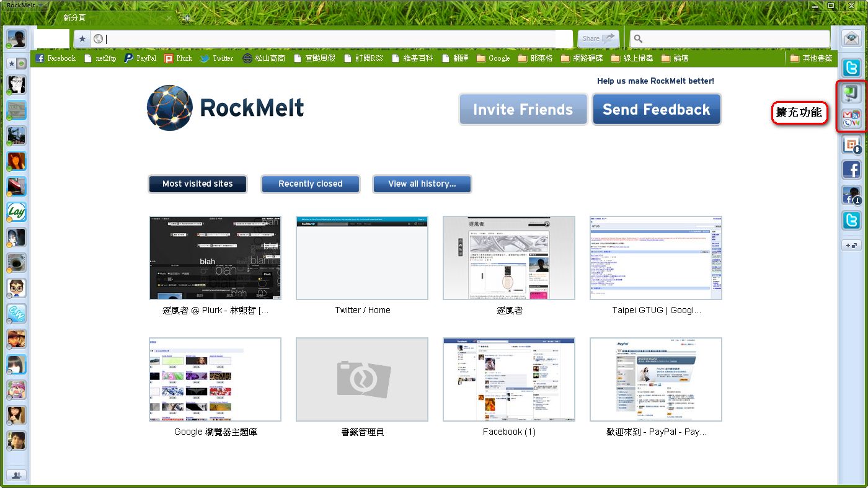Open Facebook profile notifications icon with badge
The width and height of the screenshot is (868, 488).
[x=851, y=195]
